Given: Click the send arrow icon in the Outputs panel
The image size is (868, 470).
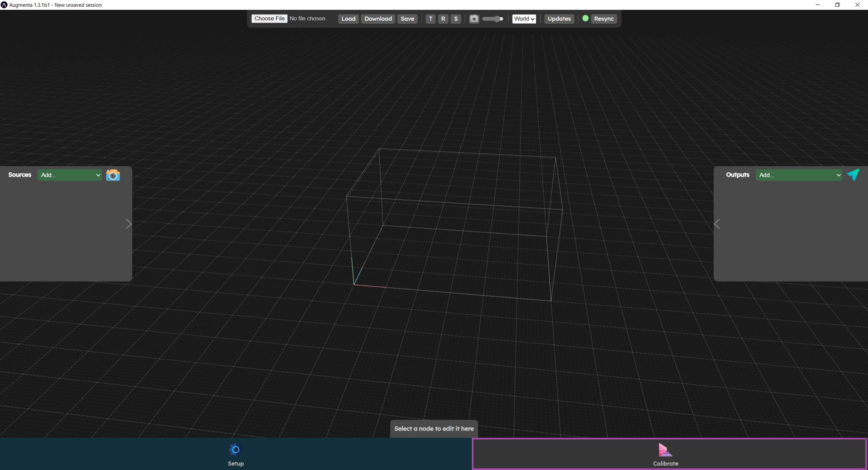Looking at the screenshot, I should 853,175.
